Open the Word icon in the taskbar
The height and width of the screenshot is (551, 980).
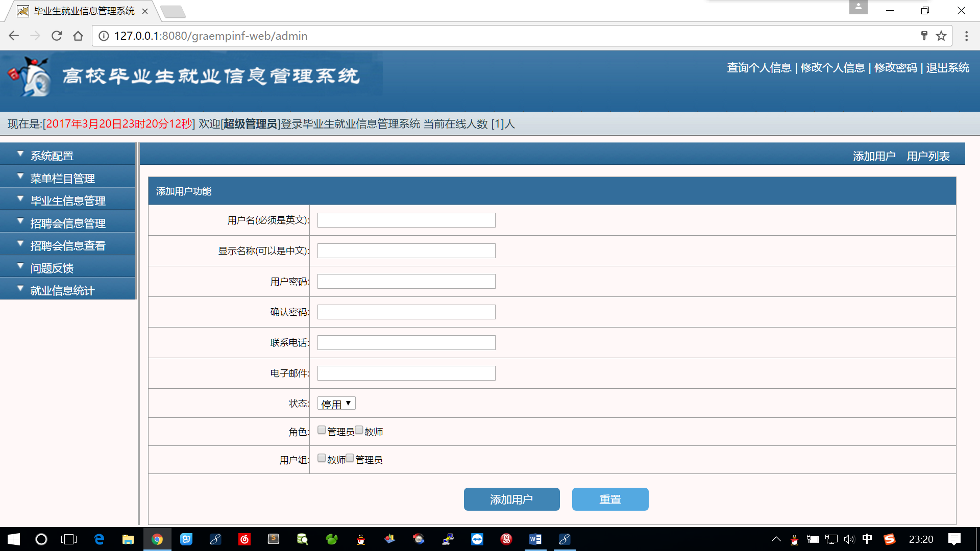535,539
